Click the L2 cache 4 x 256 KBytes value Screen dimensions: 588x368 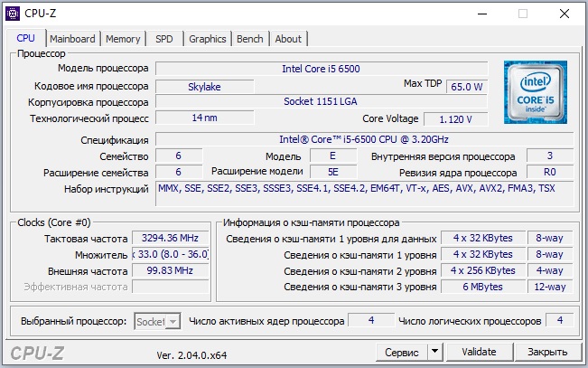pyautogui.click(x=482, y=270)
